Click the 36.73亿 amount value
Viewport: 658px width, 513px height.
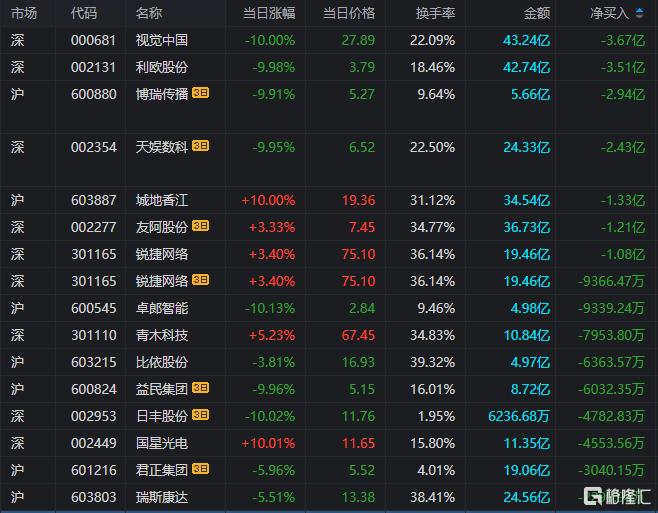[526, 227]
